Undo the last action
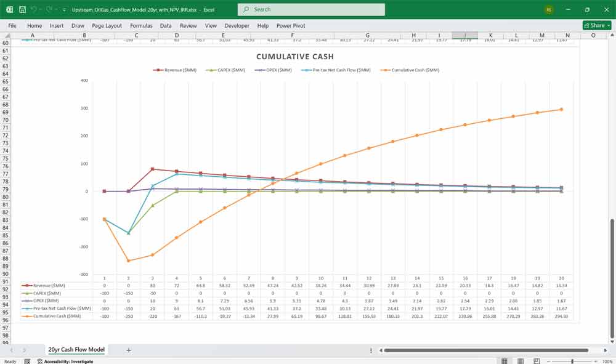The width and height of the screenshot is (616, 364). point(34,10)
